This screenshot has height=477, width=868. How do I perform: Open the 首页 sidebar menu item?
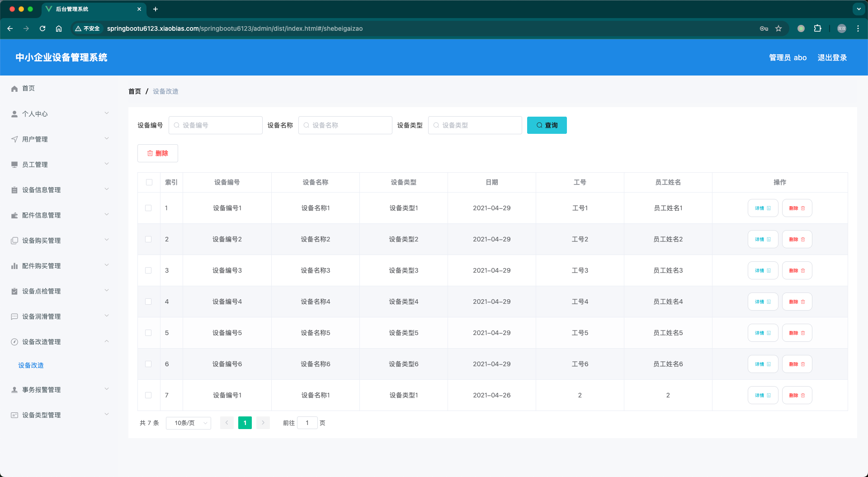[x=59, y=89]
